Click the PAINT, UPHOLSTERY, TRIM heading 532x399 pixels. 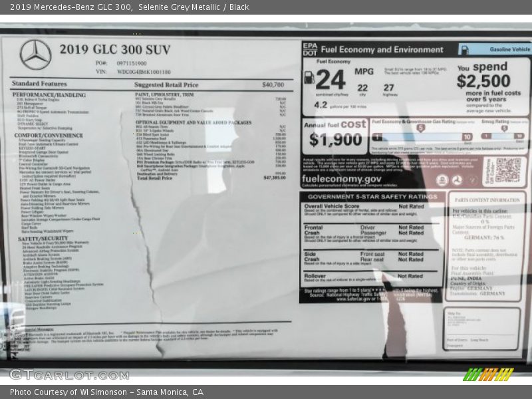tap(164, 94)
